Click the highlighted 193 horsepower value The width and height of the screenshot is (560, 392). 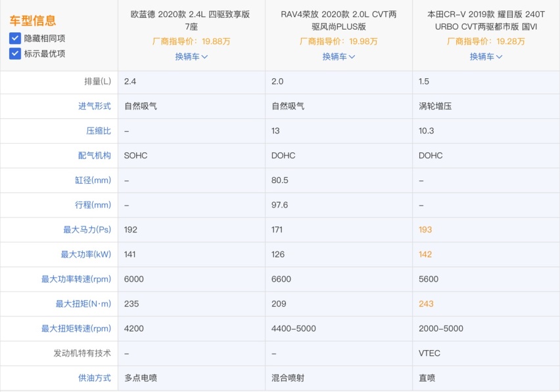point(425,230)
